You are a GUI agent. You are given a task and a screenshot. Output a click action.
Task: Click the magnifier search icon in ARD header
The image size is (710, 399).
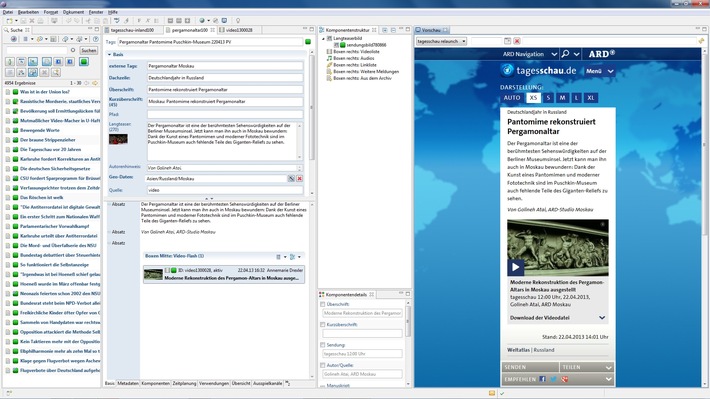(x=565, y=54)
